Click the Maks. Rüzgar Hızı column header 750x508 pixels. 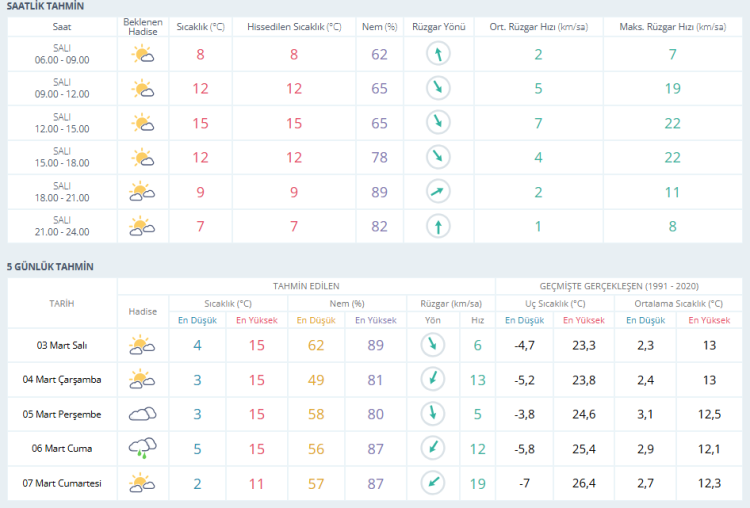click(672, 22)
